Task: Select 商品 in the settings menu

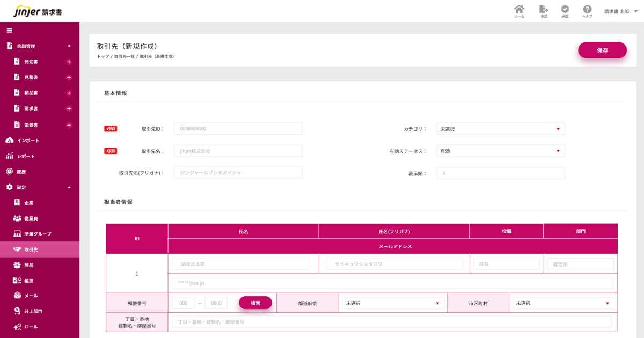Action: pos(28,265)
